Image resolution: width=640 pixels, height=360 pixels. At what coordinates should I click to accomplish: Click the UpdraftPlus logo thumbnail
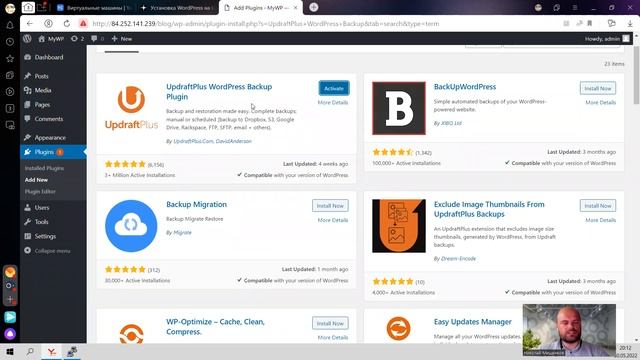131,108
